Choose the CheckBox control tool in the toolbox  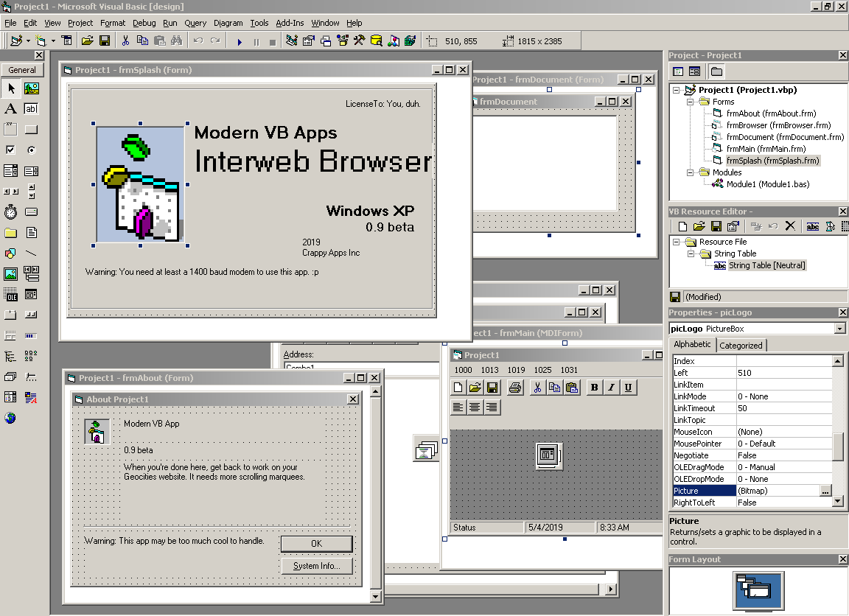tap(10, 150)
